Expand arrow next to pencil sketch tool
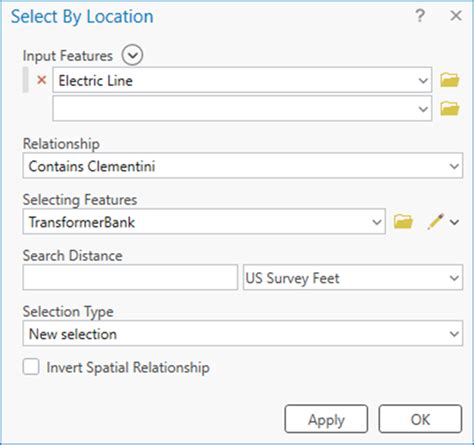474x445 pixels. [455, 222]
